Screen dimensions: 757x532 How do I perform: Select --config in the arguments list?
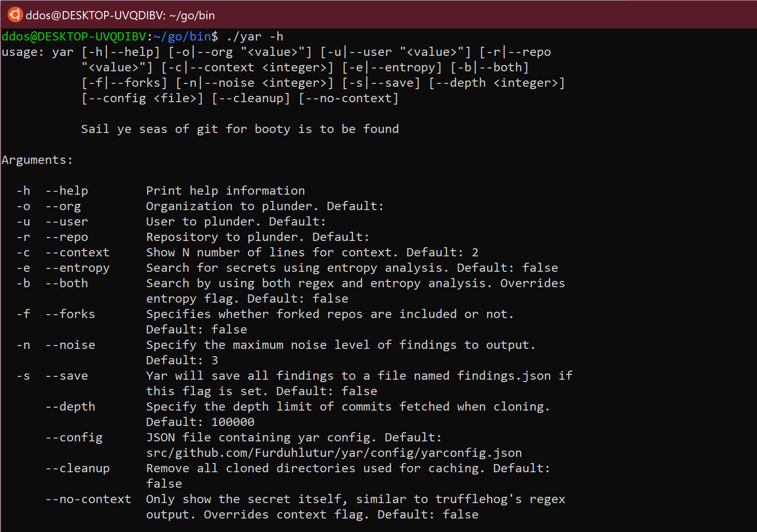click(x=74, y=438)
